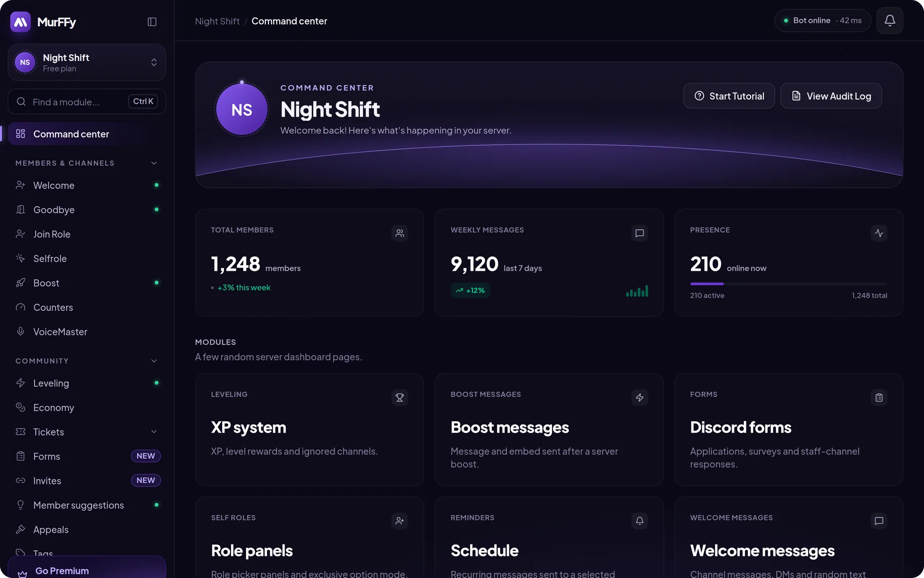The height and width of the screenshot is (578, 924).
Task: Click the user-plus icon on Self Roles card
Action: pyautogui.click(x=399, y=520)
